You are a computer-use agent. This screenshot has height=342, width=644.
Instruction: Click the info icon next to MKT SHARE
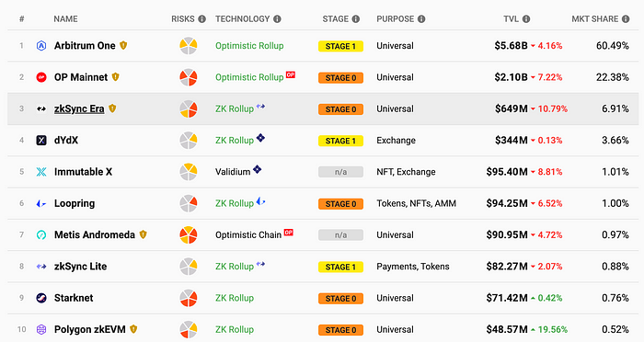point(626,19)
